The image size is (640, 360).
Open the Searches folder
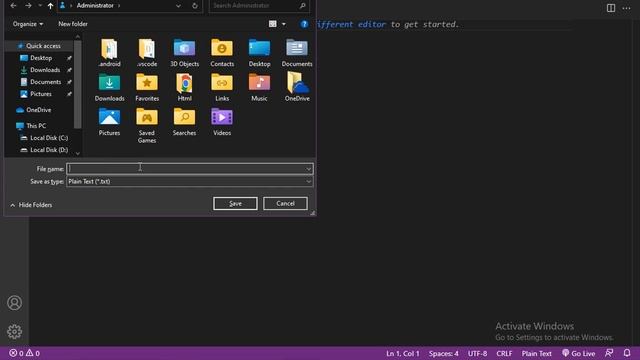[184, 122]
